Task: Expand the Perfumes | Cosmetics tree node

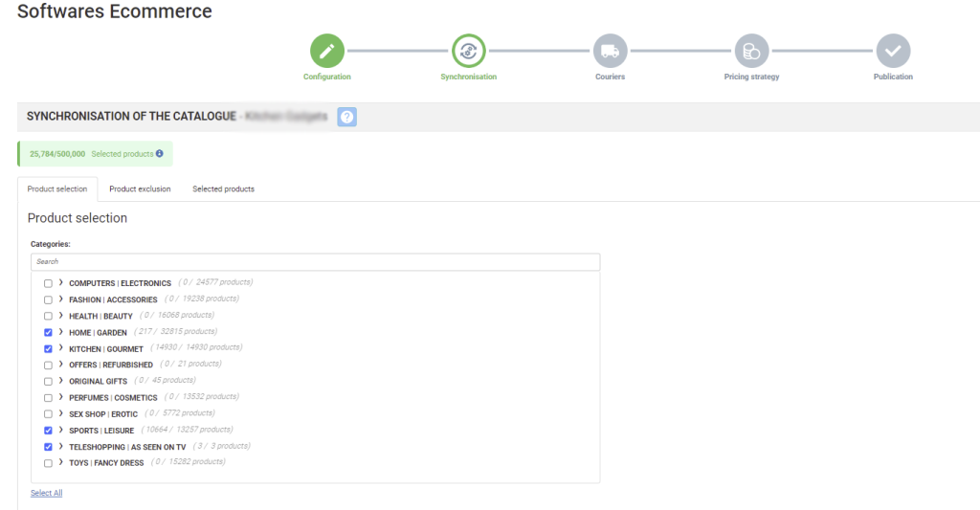Action: click(x=61, y=397)
